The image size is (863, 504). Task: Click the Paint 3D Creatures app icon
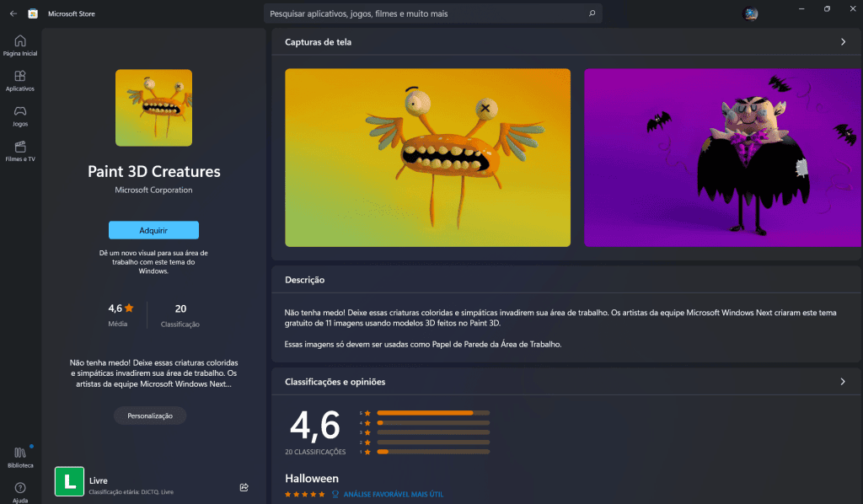[x=153, y=108]
